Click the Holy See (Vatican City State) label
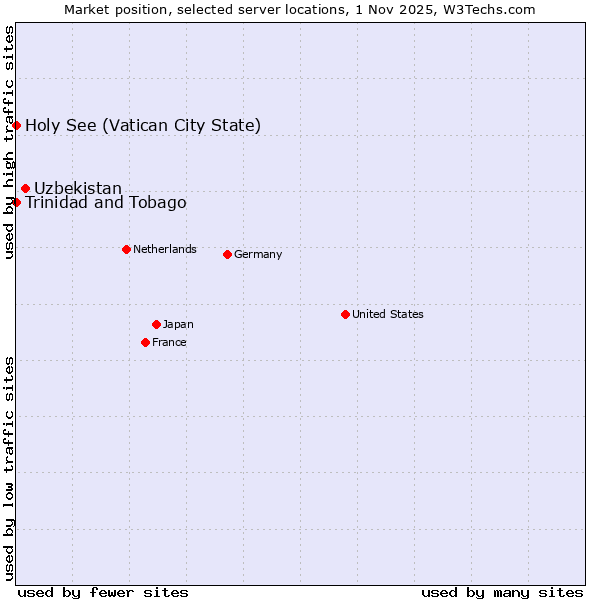The height and width of the screenshot is (600, 600). pos(143,125)
